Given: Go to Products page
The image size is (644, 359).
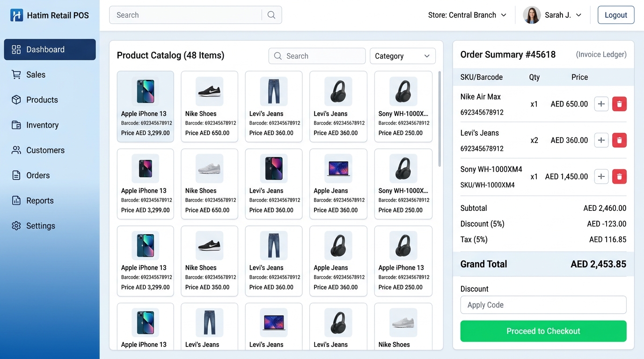Looking at the screenshot, I should tap(50, 100).
